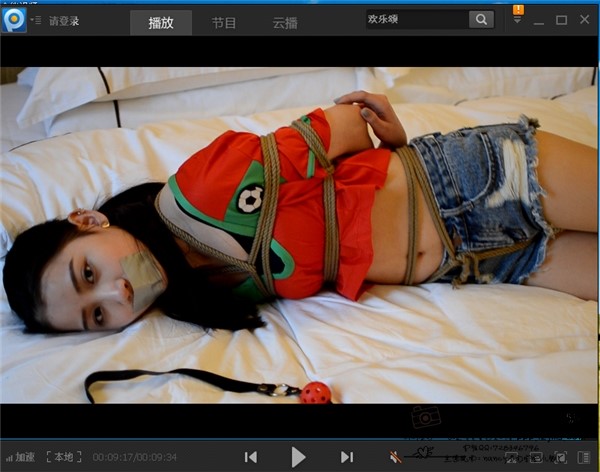Click the 请登录 login link
The image size is (600, 472).
64,20
